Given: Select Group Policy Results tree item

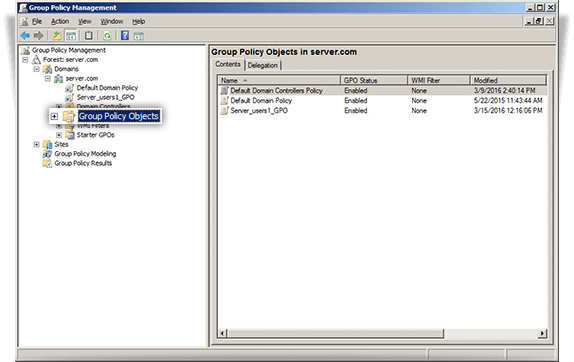Looking at the screenshot, I should click(83, 164).
